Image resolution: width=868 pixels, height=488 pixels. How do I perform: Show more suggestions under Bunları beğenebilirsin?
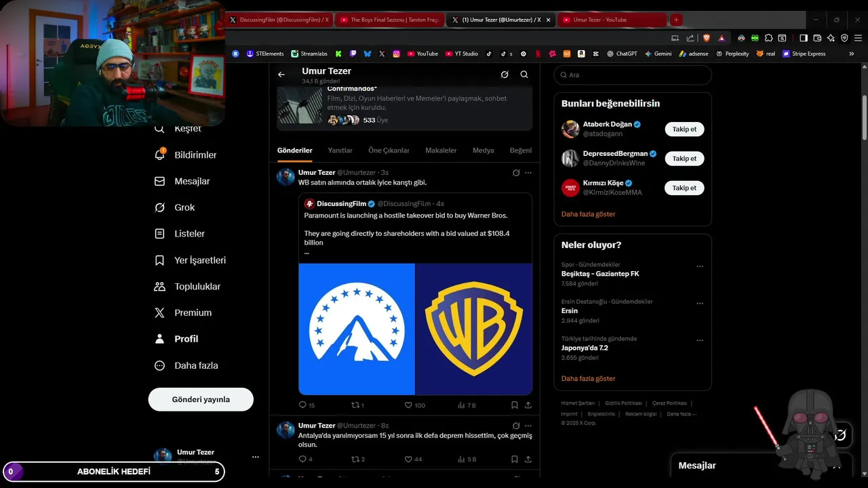588,213
